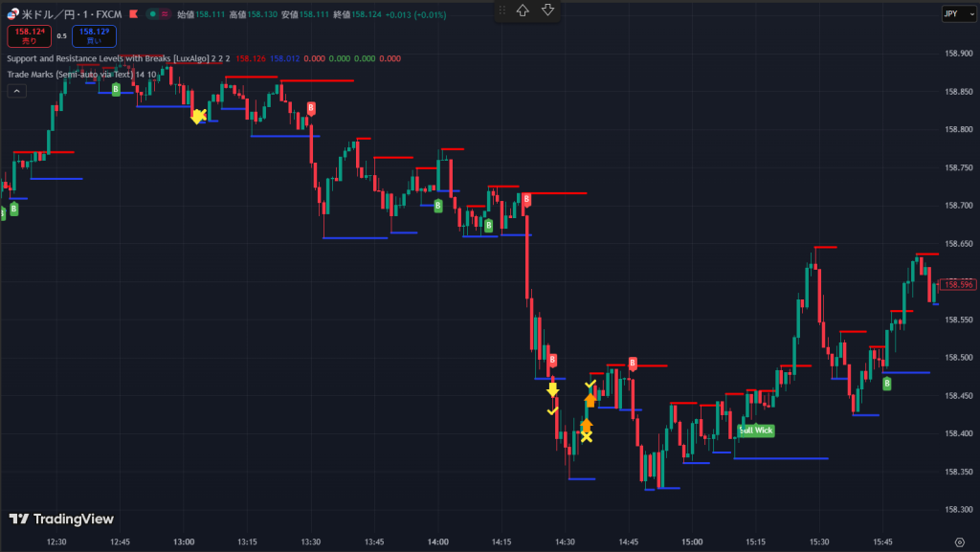The height and width of the screenshot is (552, 980).
Task: Click the yellow X mark near 13:00
Action: tap(198, 116)
